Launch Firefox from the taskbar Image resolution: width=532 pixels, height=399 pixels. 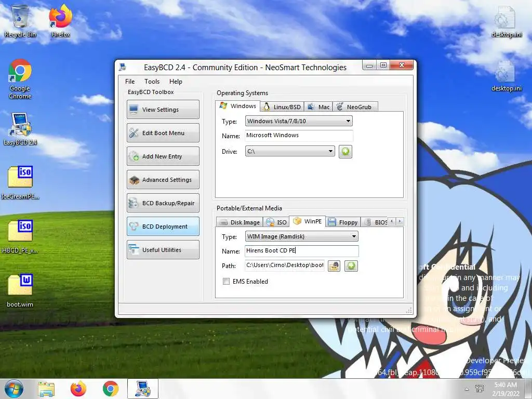click(78, 389)
